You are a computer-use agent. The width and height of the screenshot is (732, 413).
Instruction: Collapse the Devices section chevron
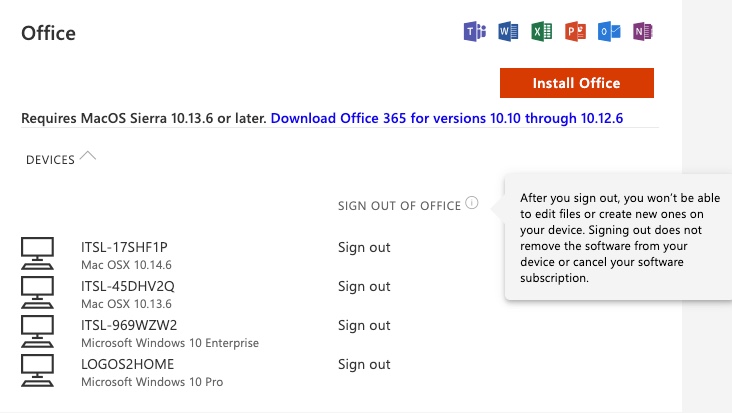pyautogui.click(x=87, y=156)
